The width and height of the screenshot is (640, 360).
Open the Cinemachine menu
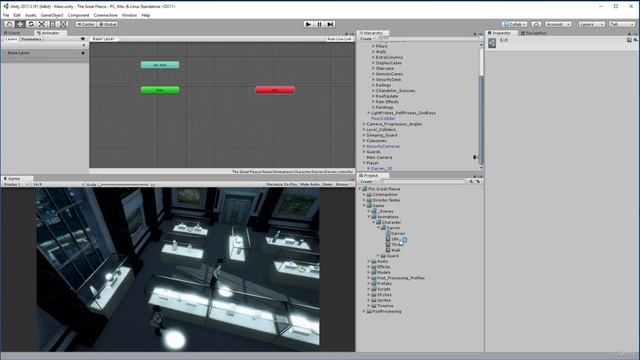pos(105,15)
